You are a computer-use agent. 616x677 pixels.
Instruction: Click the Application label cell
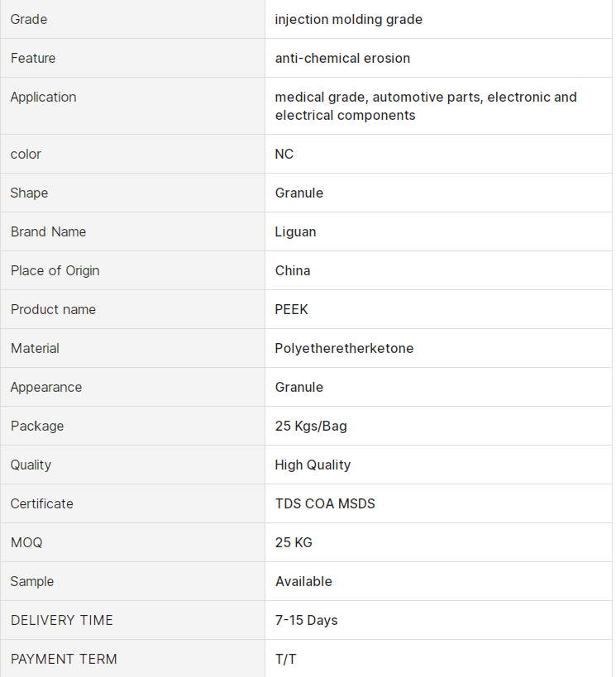click(x=43, y=97)
